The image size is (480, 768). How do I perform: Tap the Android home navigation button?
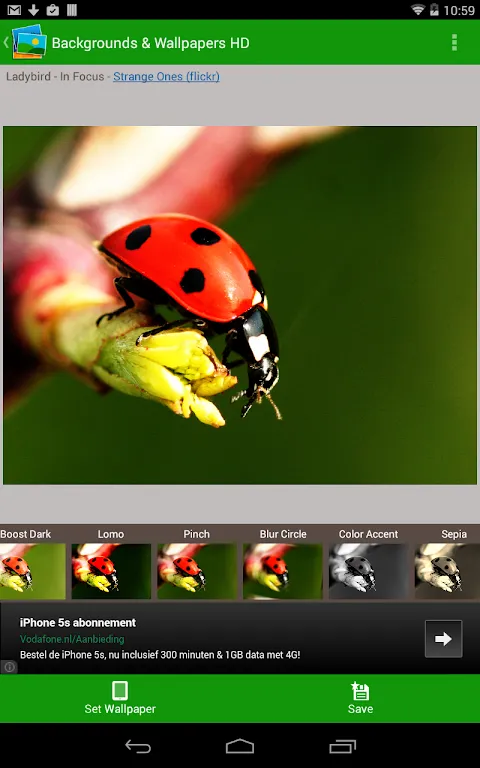tap(240, 746)
